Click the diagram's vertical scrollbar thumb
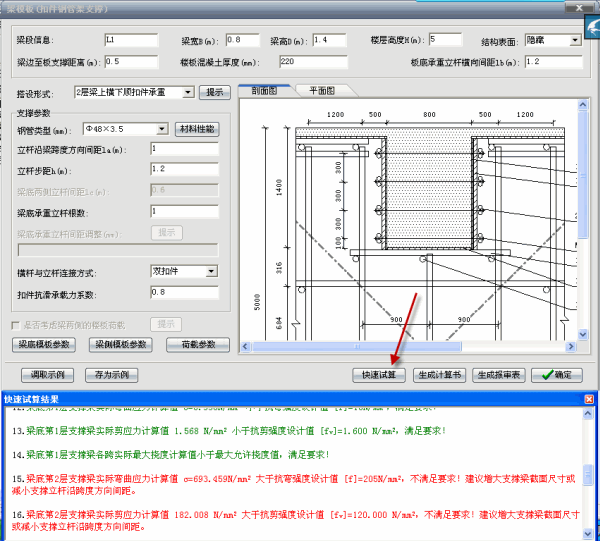 pos(583,175)
